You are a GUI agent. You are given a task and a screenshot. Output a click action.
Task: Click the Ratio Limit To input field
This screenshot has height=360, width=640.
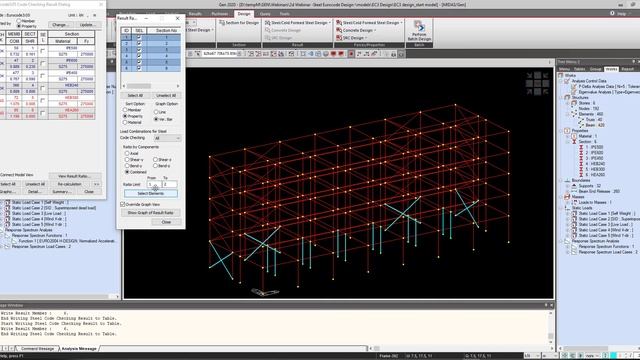[170, 184]
